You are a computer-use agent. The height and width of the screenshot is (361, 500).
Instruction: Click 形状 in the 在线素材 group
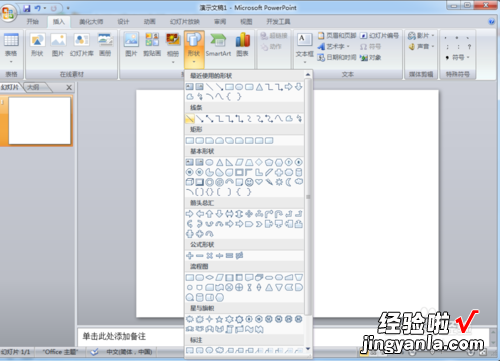tap(37, 44)
